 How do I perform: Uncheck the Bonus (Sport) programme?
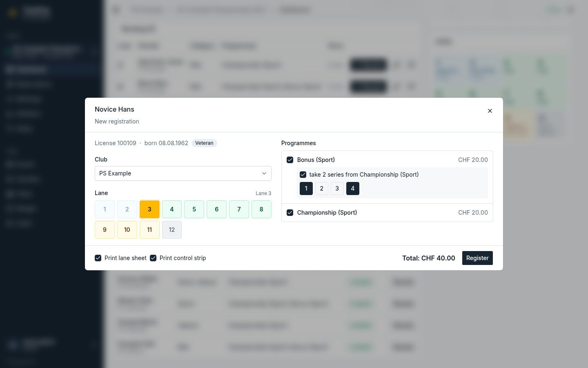290,160
